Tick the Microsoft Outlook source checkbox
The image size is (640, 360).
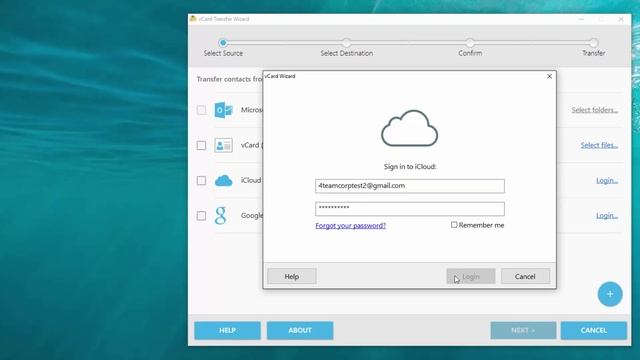pyautogui.click(x=201, y=110)
